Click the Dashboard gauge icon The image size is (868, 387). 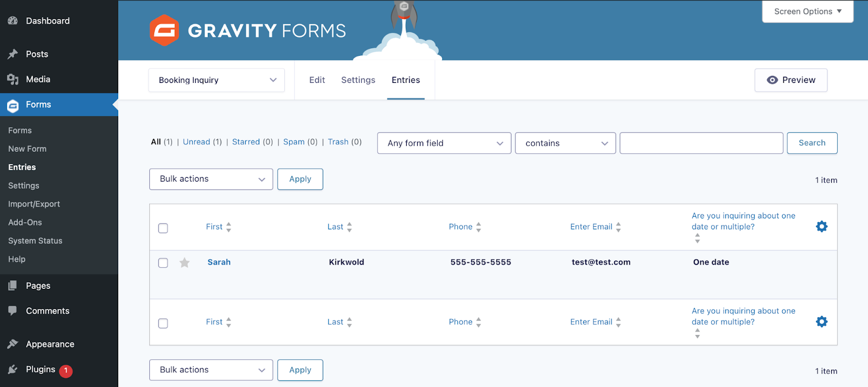pos(13,21)
